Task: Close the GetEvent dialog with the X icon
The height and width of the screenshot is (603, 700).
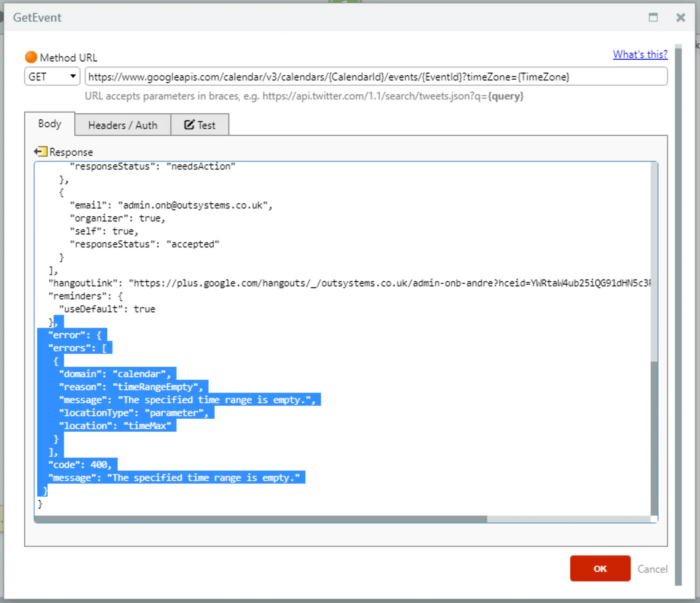Action: pos(680,17)
